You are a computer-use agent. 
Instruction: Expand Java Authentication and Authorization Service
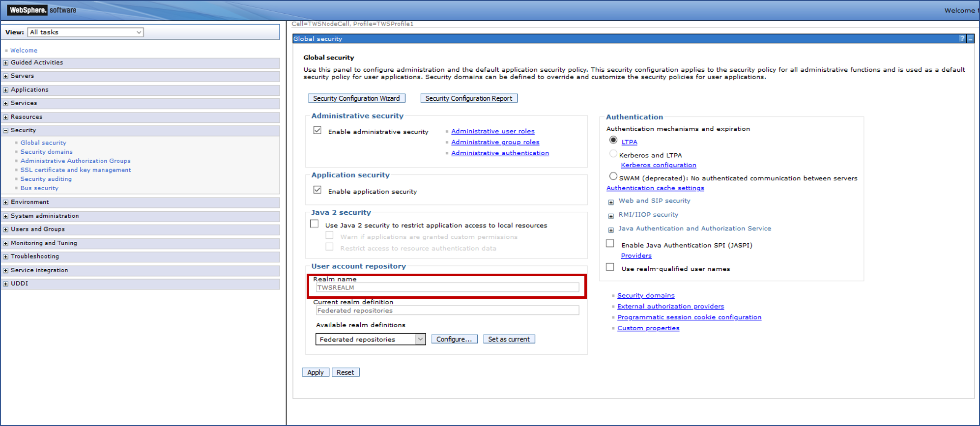tap(611, 230)
